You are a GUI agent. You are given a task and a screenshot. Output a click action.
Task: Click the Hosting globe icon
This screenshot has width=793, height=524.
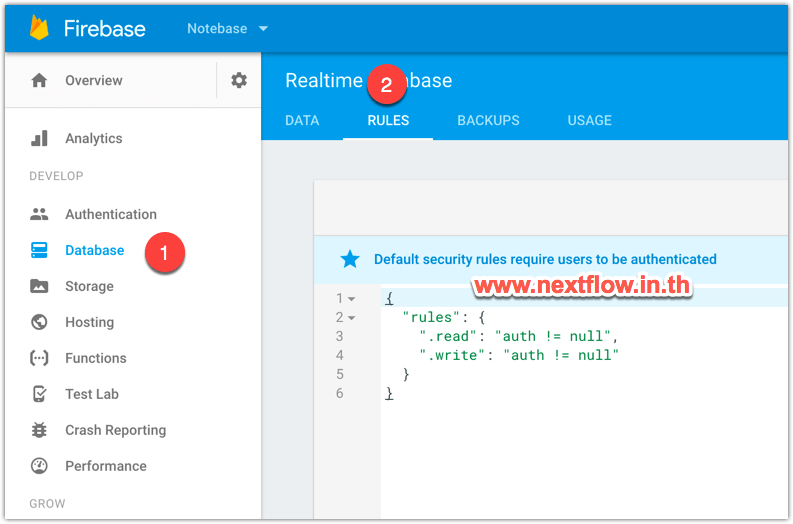(x=39, y=322)
